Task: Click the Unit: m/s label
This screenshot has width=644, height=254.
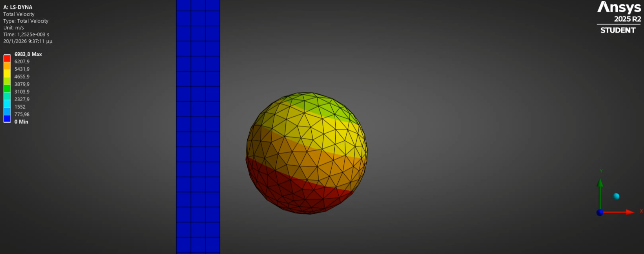Action: click(13, 28)
